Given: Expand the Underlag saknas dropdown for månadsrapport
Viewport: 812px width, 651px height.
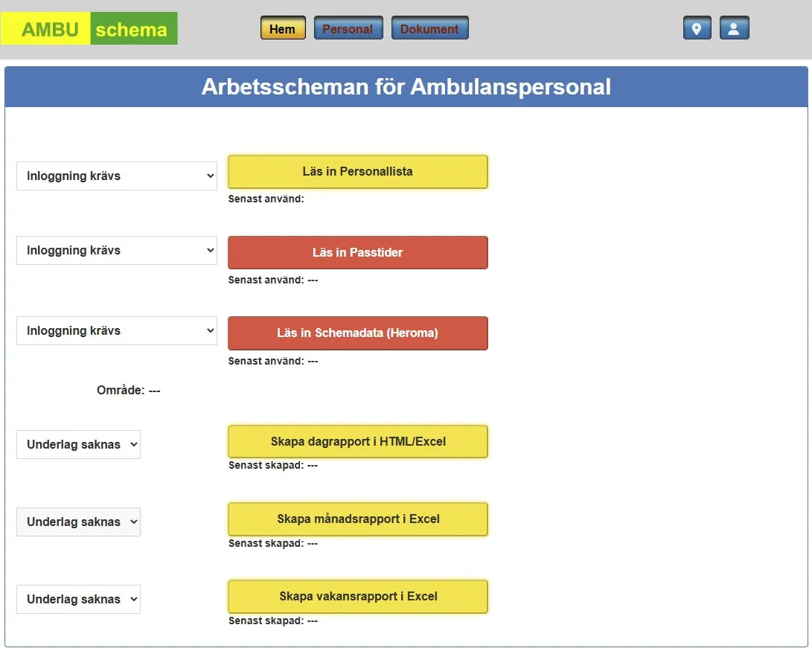Looking at the screenshot, I should click(78, 522).
